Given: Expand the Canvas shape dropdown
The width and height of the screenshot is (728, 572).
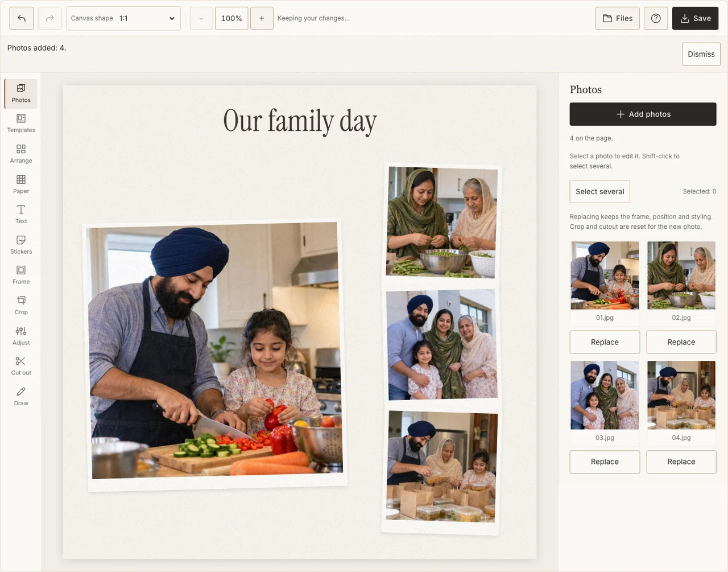Looking at the screenshot, I should [123, 18].
